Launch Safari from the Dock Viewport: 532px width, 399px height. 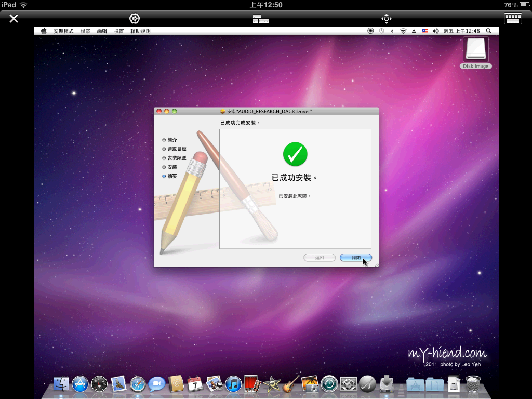pos(138,384)
